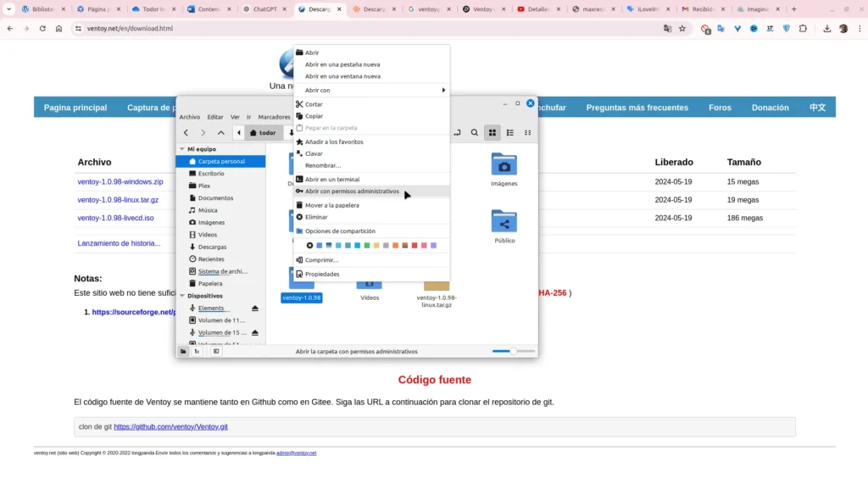Select Abrir con permisos administrativos
Viewport: 868px width, 489px height.
pyautogui.click(x=371, y=192)
